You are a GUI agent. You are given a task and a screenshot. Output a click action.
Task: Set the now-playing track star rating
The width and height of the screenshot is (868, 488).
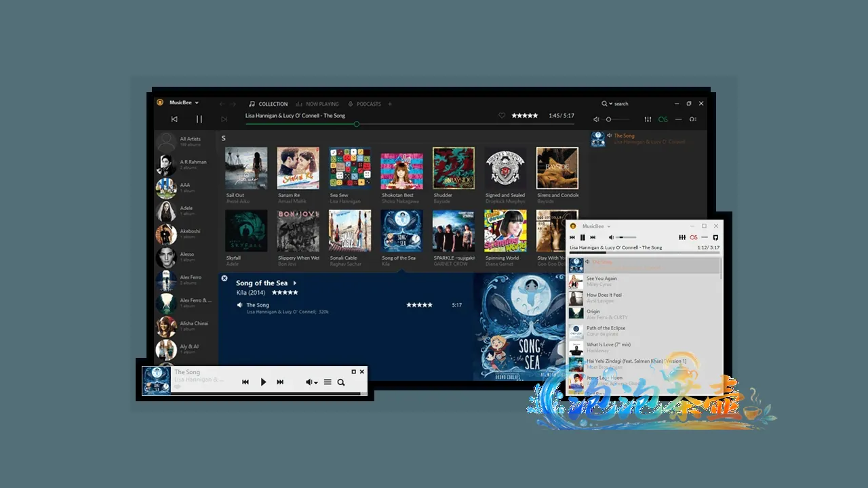point(525,116)
